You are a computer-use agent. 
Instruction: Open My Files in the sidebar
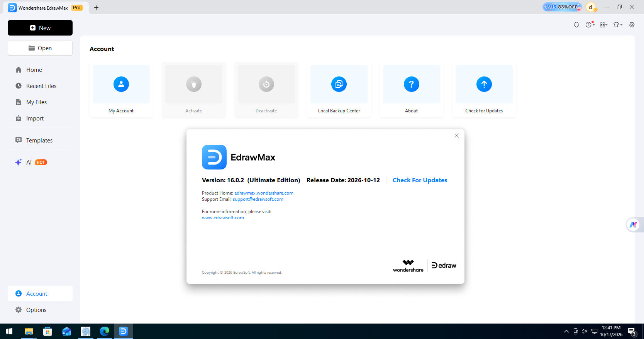(x=40, y=102)
